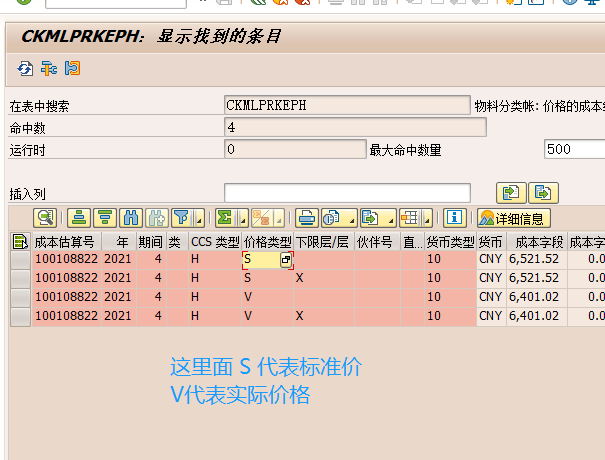Click the first insert-column button icon
The width and height of the screenshot is (605, 460).
tap(511, 193)
